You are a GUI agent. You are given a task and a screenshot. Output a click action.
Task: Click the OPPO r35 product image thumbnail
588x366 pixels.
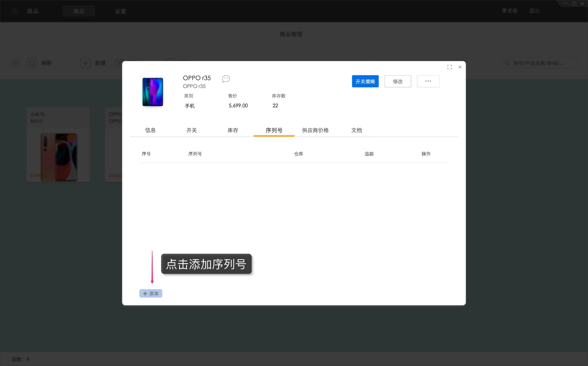point(153,92)
